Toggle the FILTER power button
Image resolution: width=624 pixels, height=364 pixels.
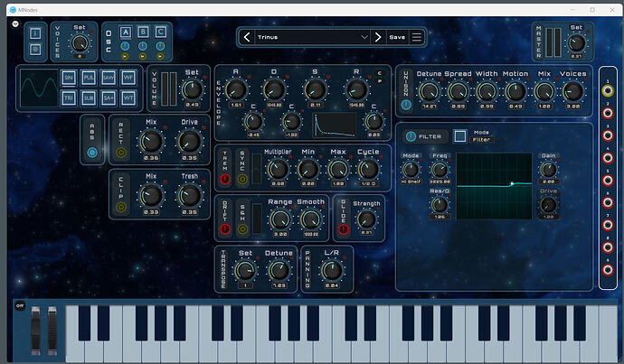tap(411, 136)
